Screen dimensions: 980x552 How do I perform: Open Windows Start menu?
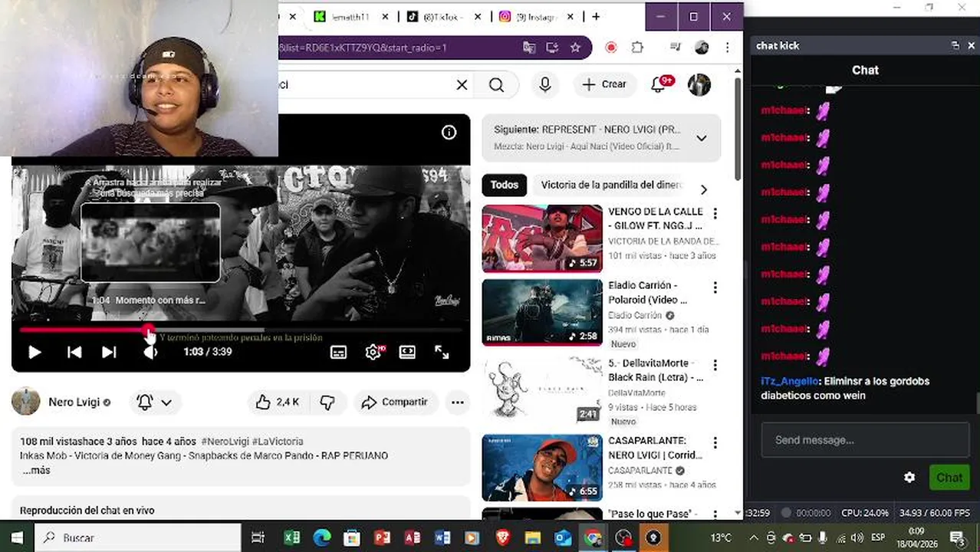pos(17,537)
